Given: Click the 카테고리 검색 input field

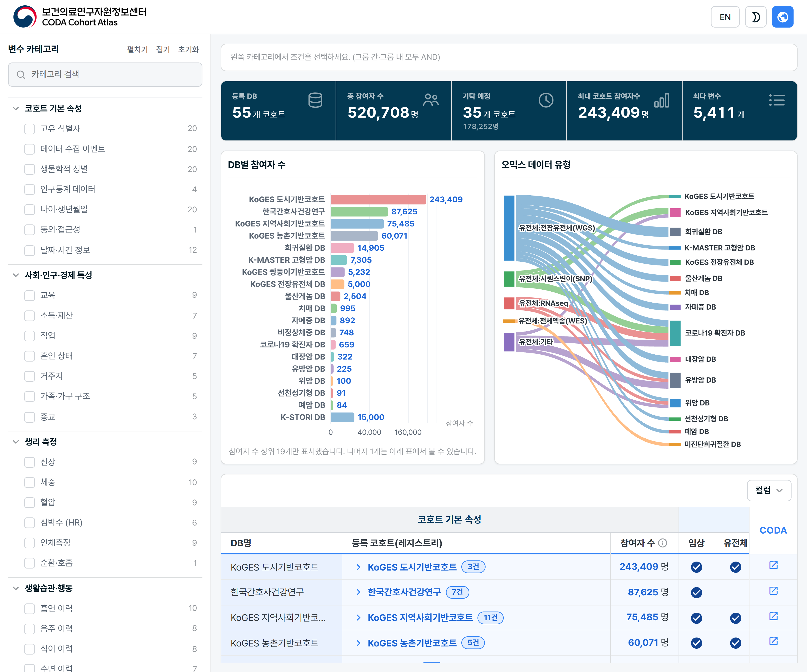Looking at the screenshot, I should point(105,75).
